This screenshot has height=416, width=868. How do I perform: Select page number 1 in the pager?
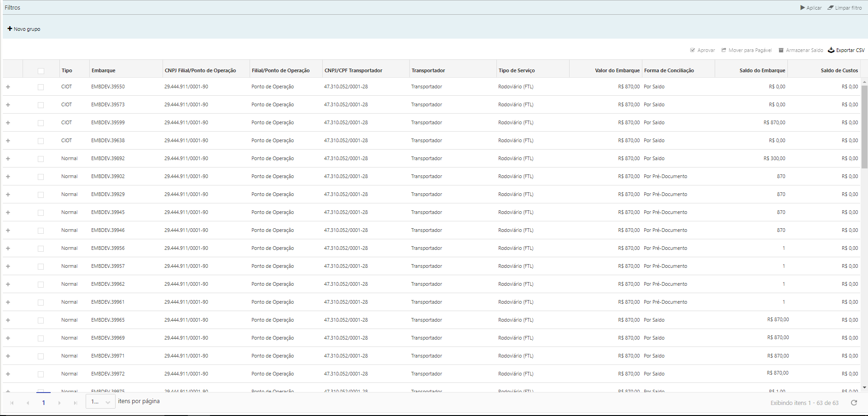pos(44,403)
